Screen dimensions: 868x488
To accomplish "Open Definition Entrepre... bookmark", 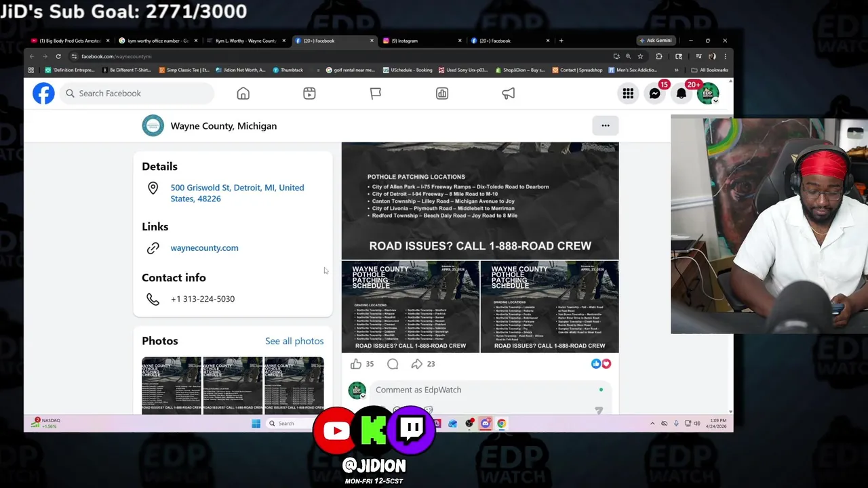I will coord(70,70).
